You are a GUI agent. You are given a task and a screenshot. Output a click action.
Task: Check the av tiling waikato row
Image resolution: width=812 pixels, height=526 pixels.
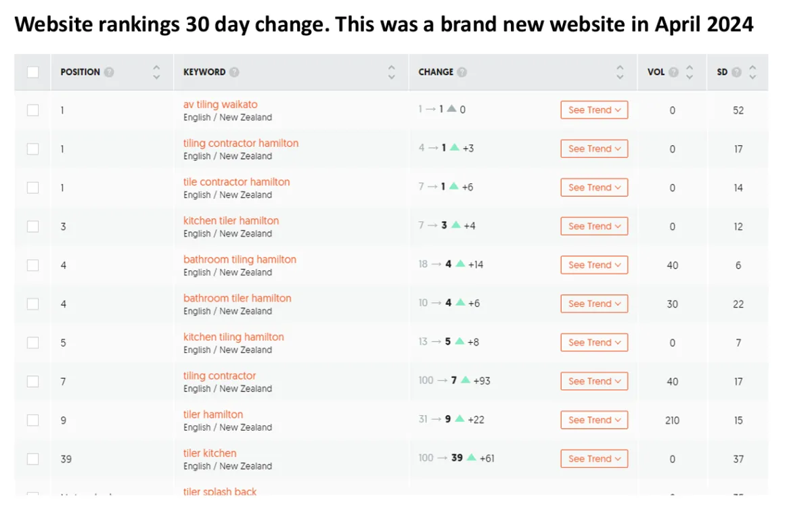[x=33, y=110]
